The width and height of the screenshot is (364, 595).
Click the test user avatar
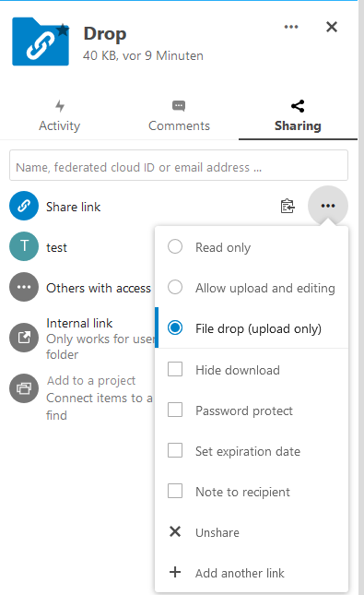point(24,246)
